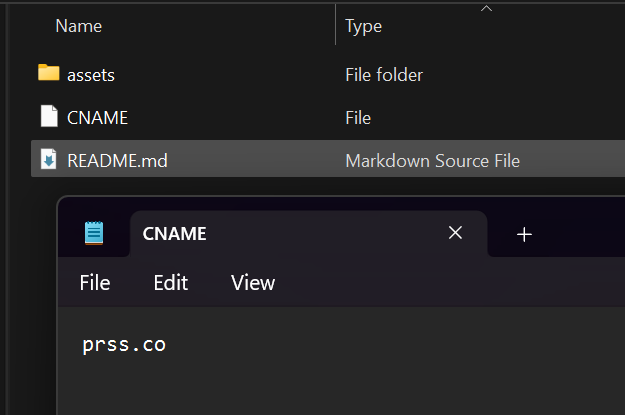Switch to the CNAME tab
This screenshot has width=625, height=415.
[174, 234]
